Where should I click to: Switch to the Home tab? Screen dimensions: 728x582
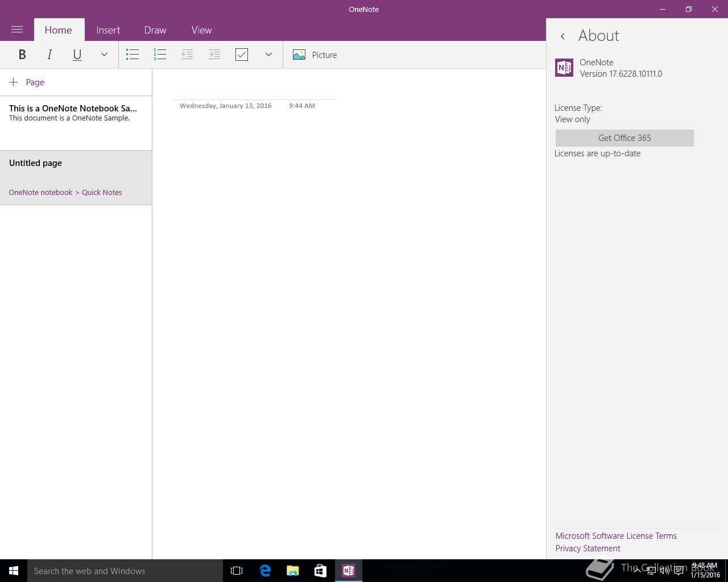[x=59, y=30]
